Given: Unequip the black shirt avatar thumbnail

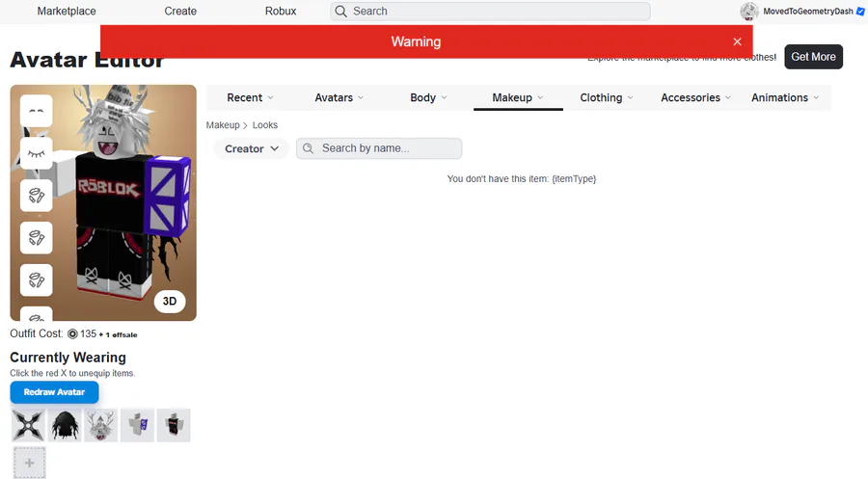Looking at the screenshot, I should coord(174,425).
